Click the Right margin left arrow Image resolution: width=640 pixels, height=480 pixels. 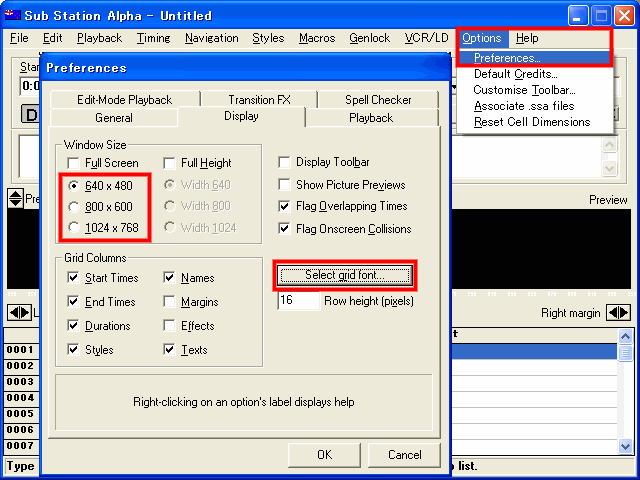tap(612, 313)
